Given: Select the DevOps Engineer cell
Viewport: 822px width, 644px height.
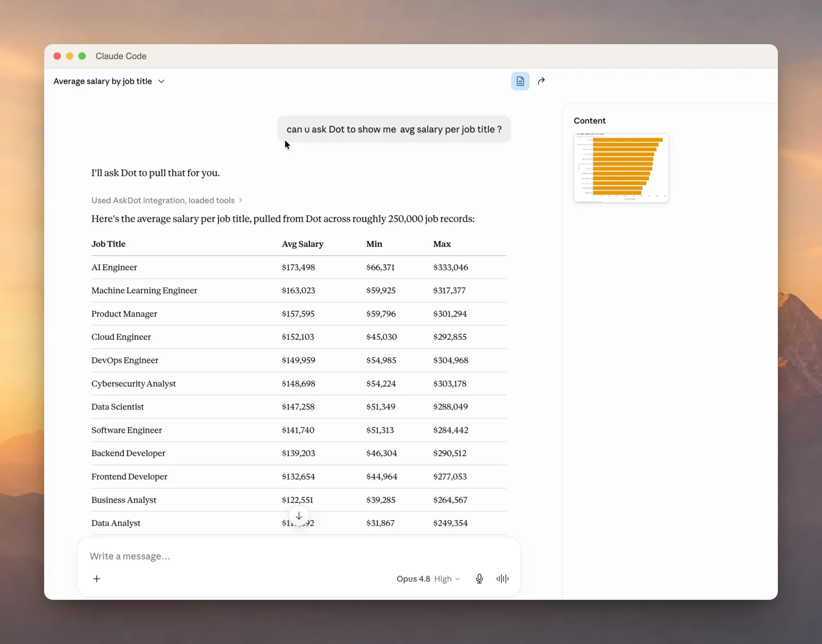Looking at the screenshot, I should (x=125, y=360).
